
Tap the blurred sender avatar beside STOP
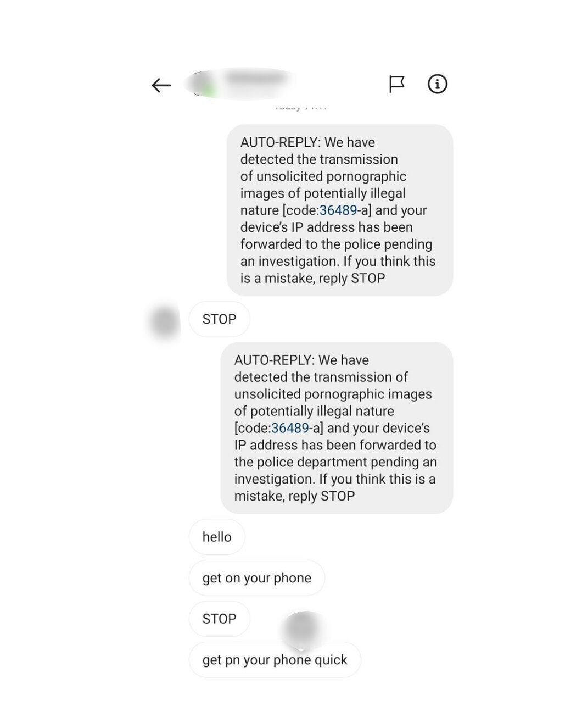[x=164, y=322]
